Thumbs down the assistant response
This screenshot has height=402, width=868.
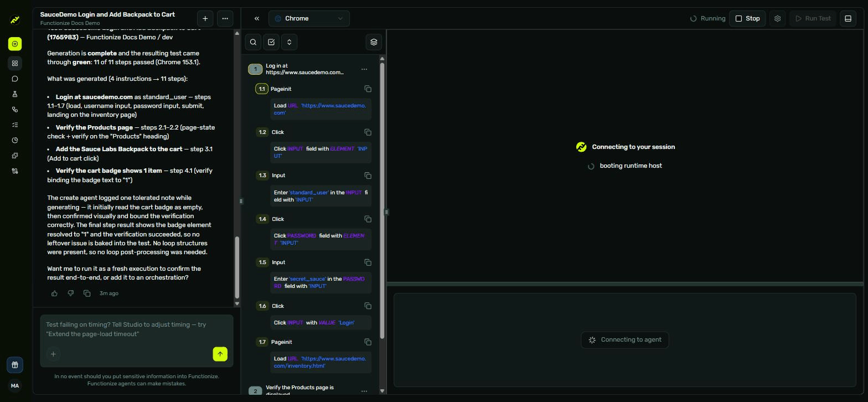(x=71, y=293)
